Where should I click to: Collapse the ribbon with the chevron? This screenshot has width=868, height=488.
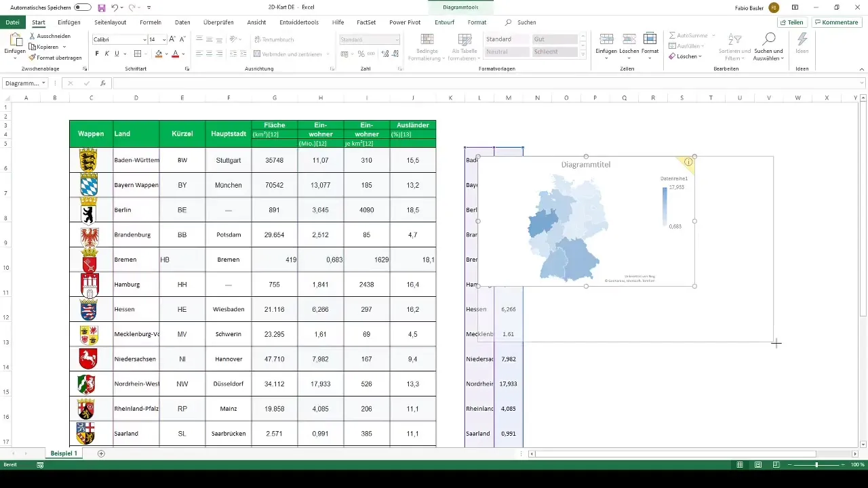tap(861, 69)
